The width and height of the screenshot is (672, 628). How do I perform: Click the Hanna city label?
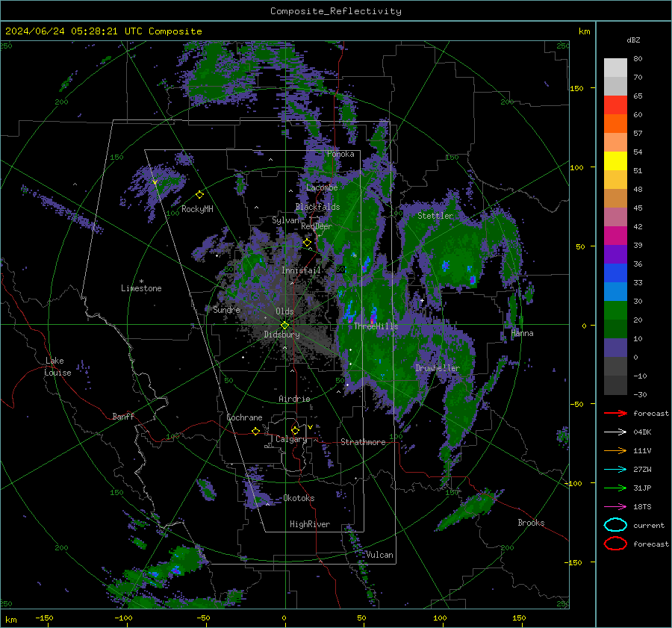pos(522,333)
